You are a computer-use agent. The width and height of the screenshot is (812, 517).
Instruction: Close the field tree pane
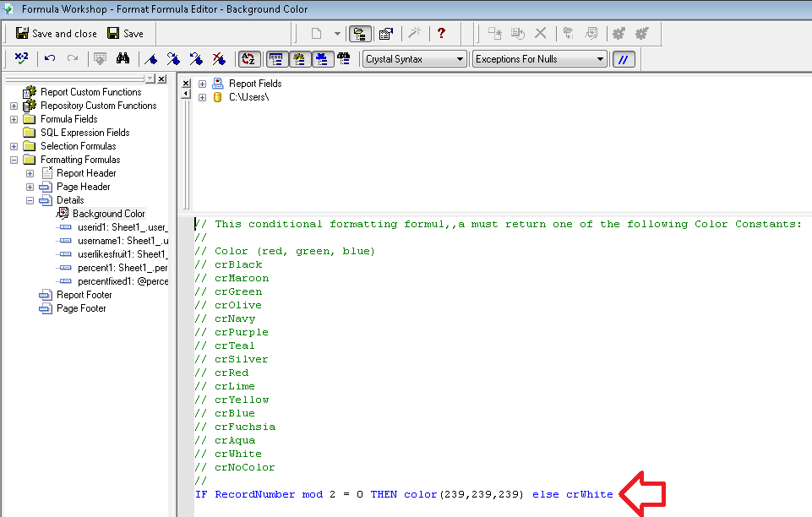(187, 84)
